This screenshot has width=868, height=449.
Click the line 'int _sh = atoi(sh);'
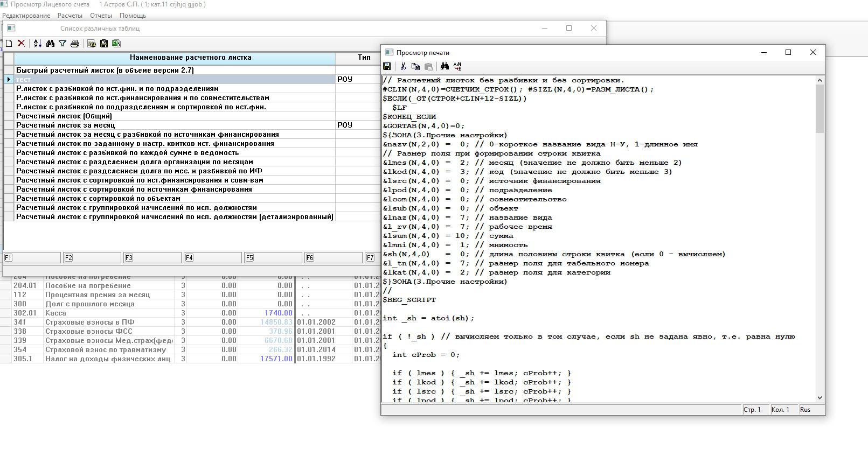tap(428, 318)
